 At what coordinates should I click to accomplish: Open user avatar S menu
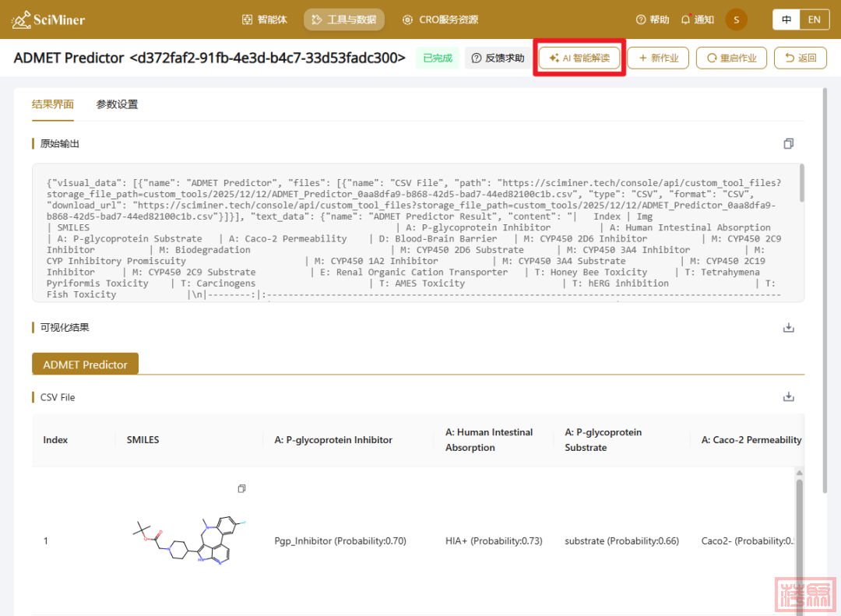(x=736, y=19)
